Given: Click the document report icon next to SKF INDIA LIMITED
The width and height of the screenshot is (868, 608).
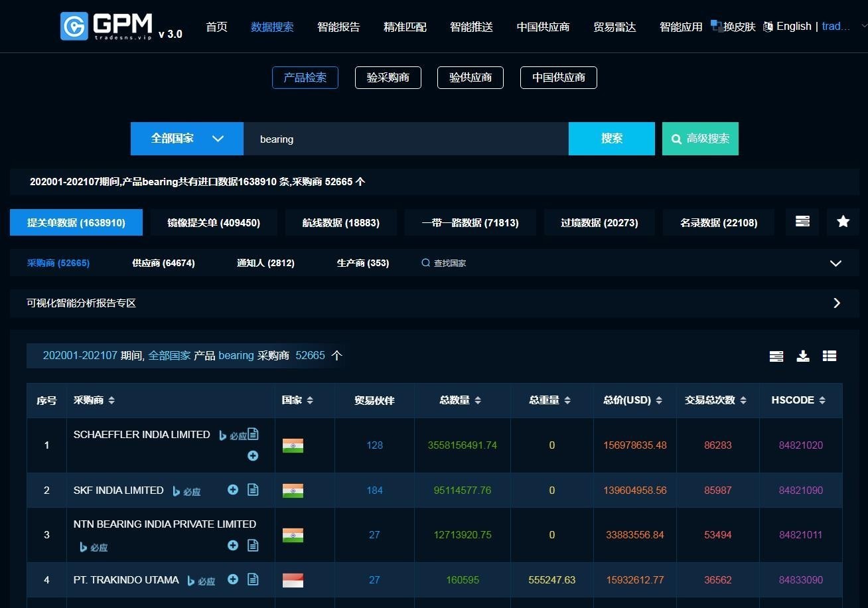Looking at the screenshot, I should pyautogui.click(x=253, y=490).
